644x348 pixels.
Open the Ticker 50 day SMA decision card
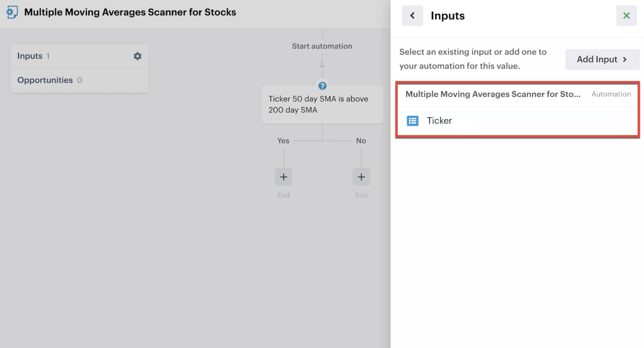coord(322,104)
